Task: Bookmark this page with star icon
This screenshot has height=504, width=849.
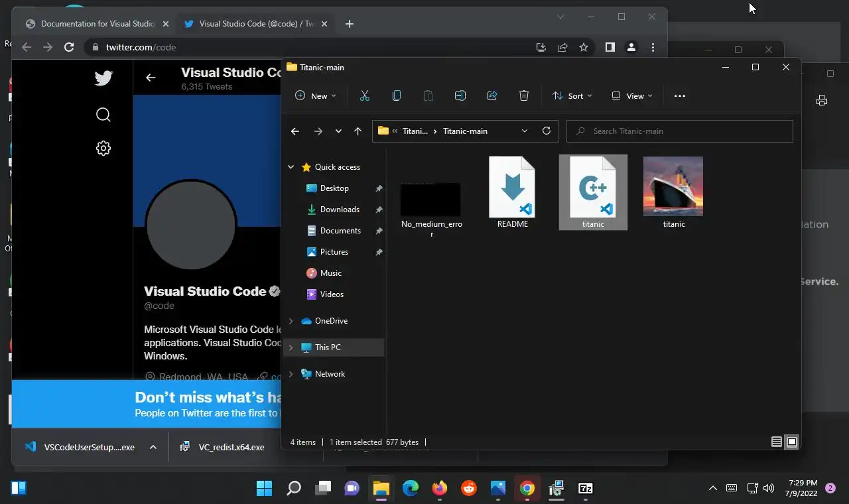Action: click(x=584, y=47)
